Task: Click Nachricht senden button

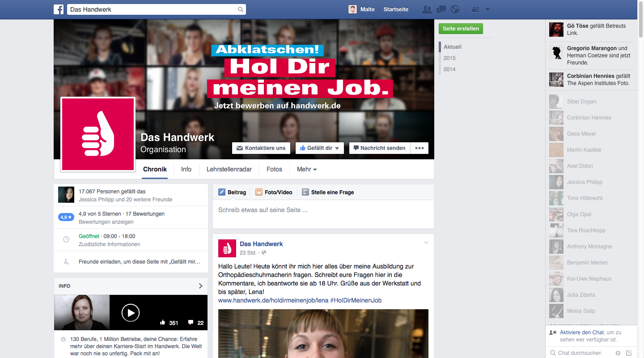Action: [x=380, y=148]
